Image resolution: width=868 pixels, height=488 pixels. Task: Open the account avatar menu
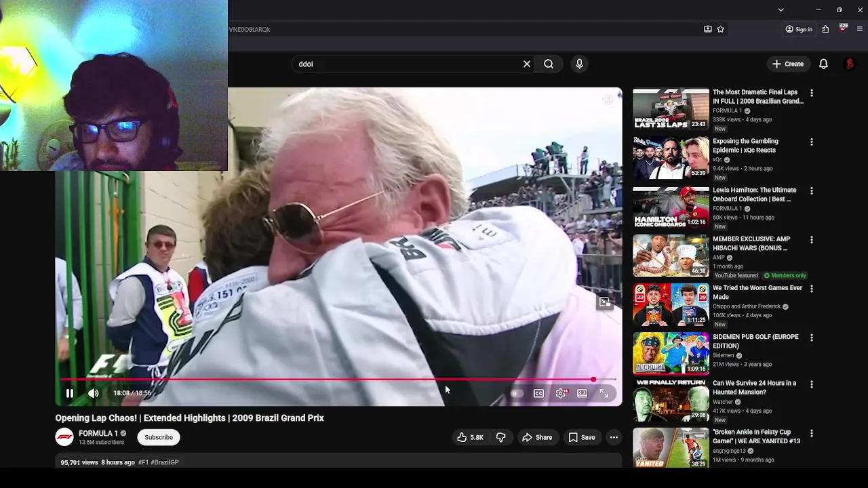(850, 64)
